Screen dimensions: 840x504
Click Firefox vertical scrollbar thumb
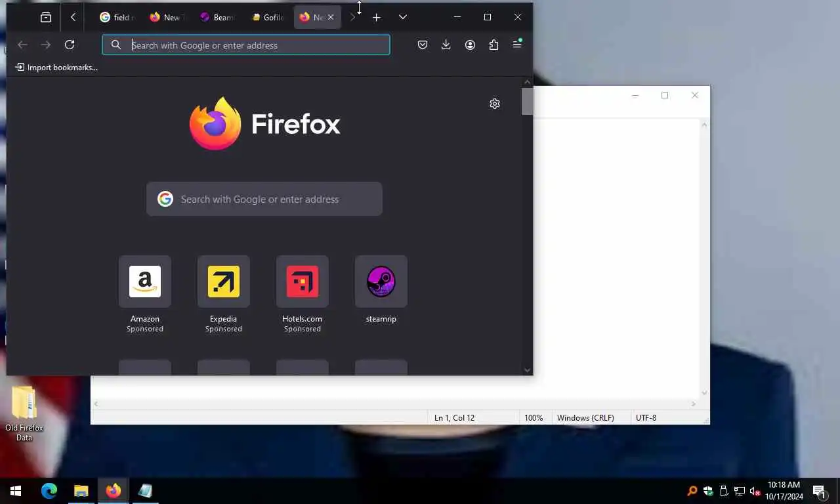(528, 101)
